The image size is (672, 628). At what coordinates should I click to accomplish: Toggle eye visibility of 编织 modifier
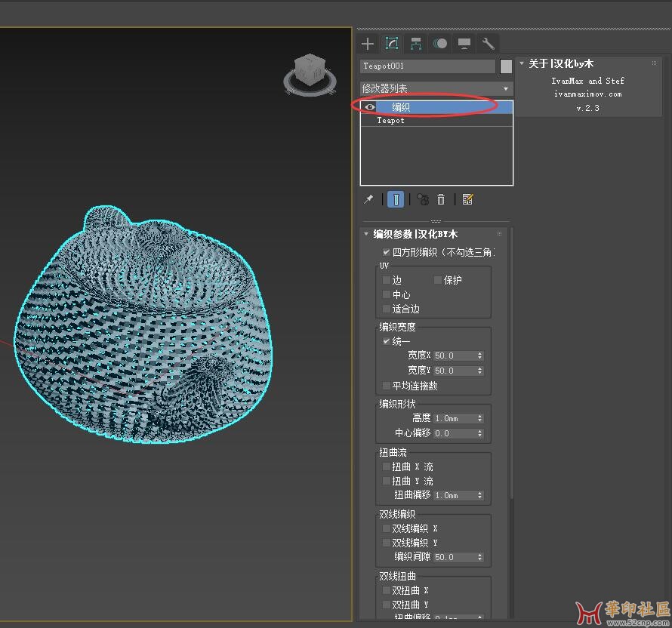pos(369,107)
